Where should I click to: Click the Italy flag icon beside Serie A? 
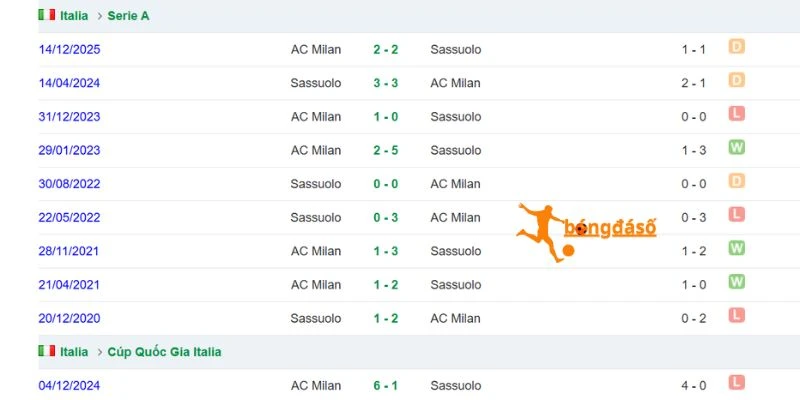[x=46, y=15]
